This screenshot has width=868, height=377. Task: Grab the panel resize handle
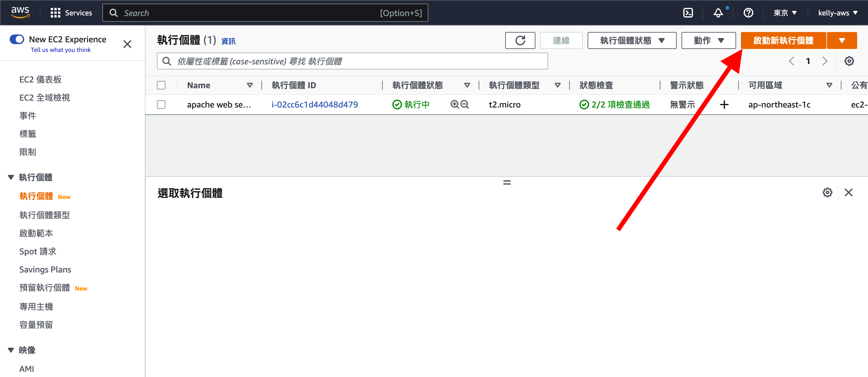pyautogui.click(x=507, y=182)
